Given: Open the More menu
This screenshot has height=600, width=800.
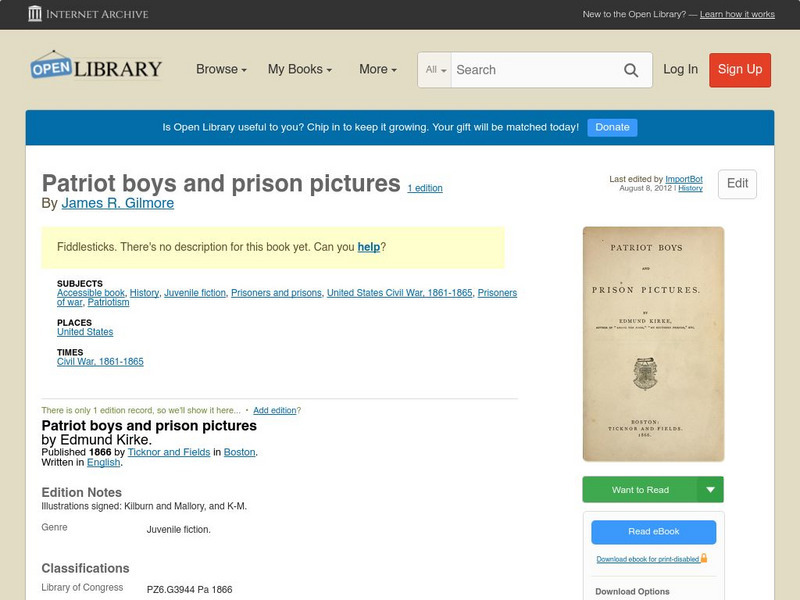Looking at the screenshot, I should (x=376, y=70).
